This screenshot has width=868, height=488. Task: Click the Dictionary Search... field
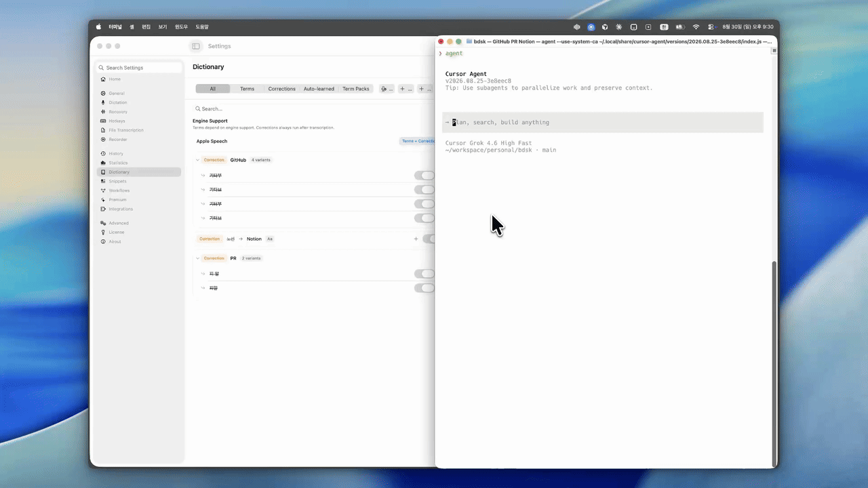pos(313,108)
